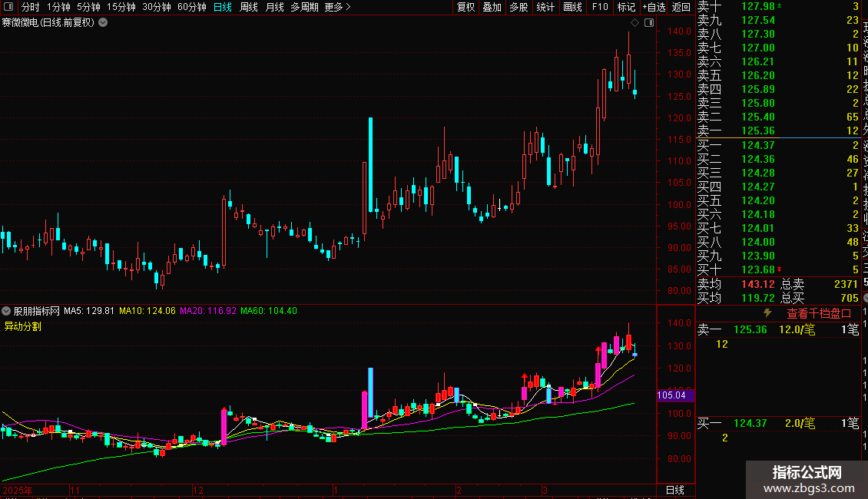
Task: Open dropdown beside 赛微微电 chart title
Action: tap(103, 23)
